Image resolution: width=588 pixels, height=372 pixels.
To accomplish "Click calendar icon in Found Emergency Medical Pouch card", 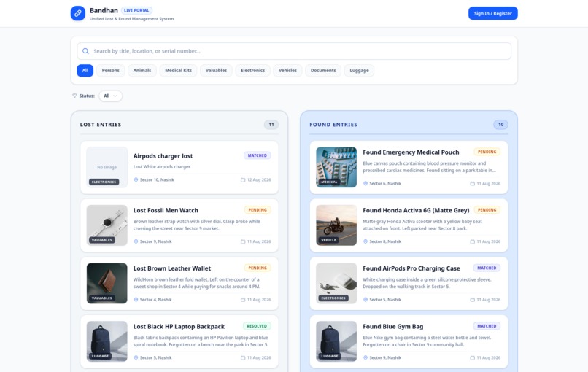I will 472,183.
